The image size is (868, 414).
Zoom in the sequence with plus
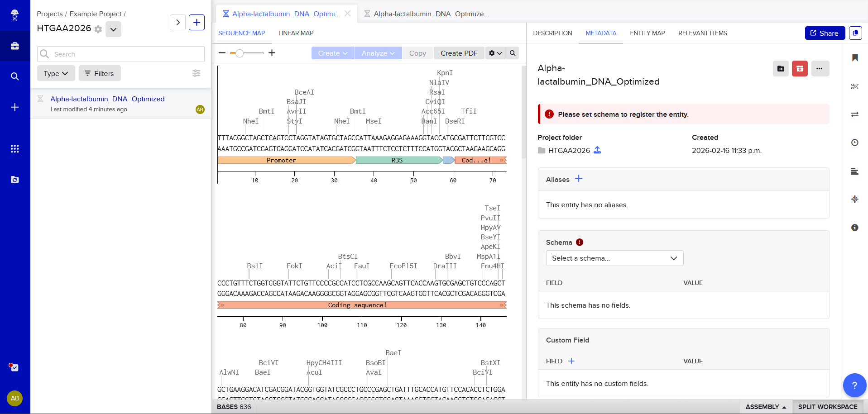point(272,53)
